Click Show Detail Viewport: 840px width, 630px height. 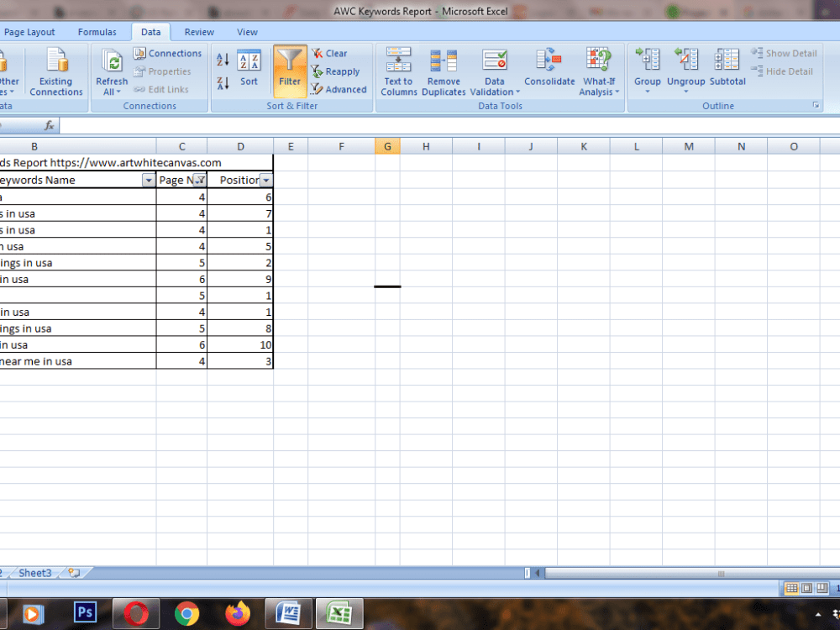pyautogui.click(x=784, y=53)
